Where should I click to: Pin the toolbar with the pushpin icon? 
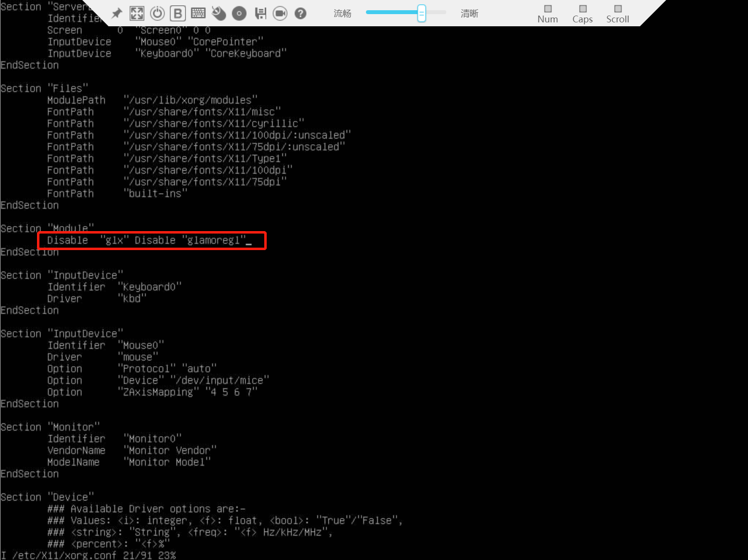coord(116,13)
